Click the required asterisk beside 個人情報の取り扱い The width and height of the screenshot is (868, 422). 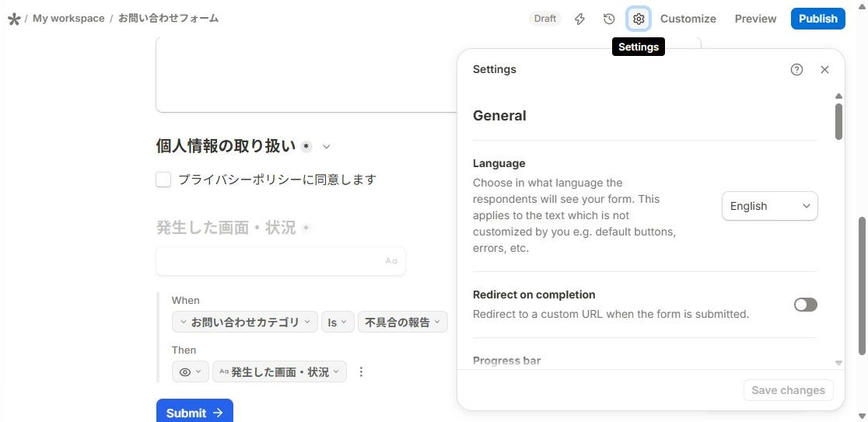tap(306, 147)
